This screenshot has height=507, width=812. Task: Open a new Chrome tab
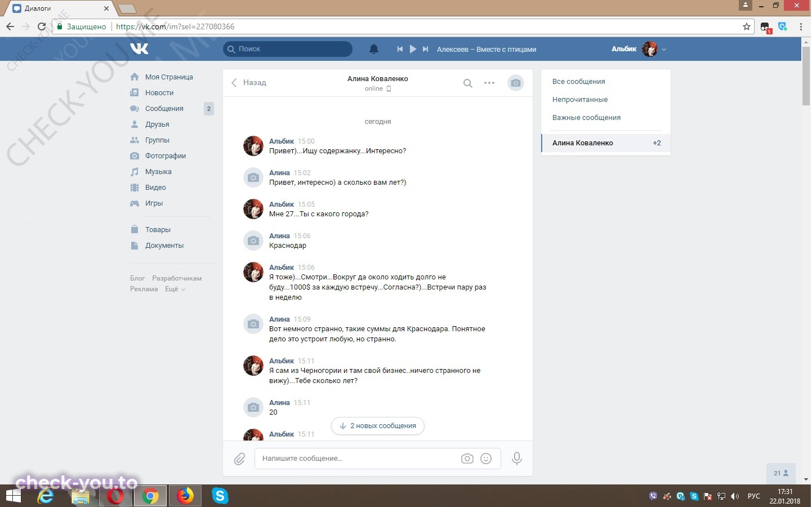click(x=127, y=8)
